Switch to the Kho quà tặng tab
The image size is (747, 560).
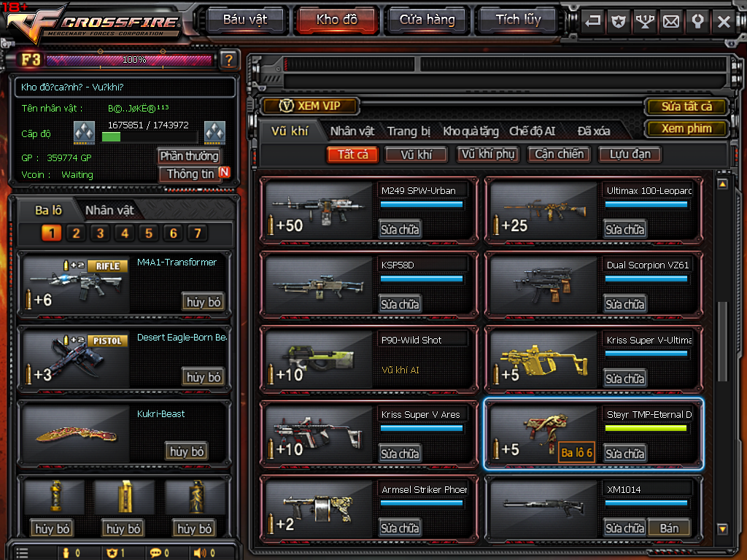point(471,131)
